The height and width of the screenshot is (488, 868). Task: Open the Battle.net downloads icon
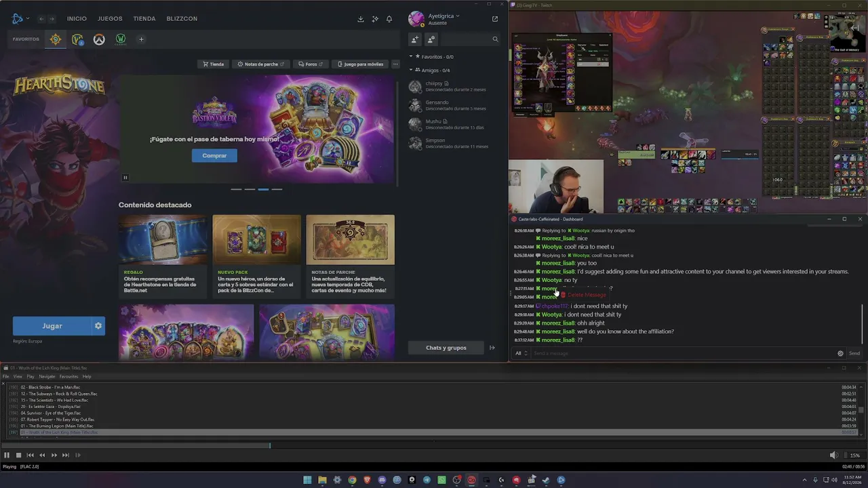361,19
